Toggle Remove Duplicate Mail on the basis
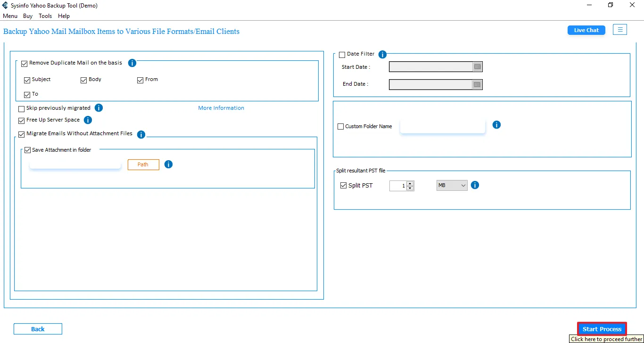Screen dimensions: 644x343 pyautogui.click(x=25, y=64)
